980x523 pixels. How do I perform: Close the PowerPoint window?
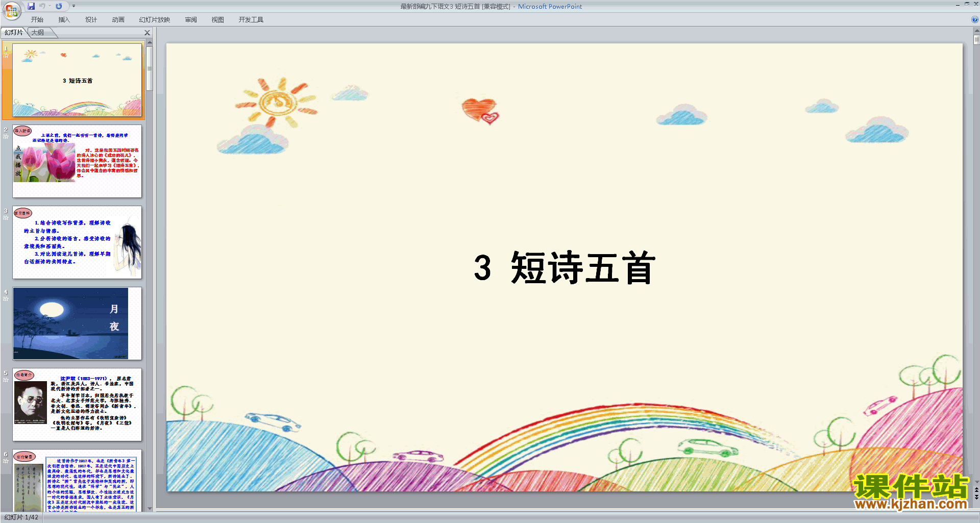(x=976, y=4)
